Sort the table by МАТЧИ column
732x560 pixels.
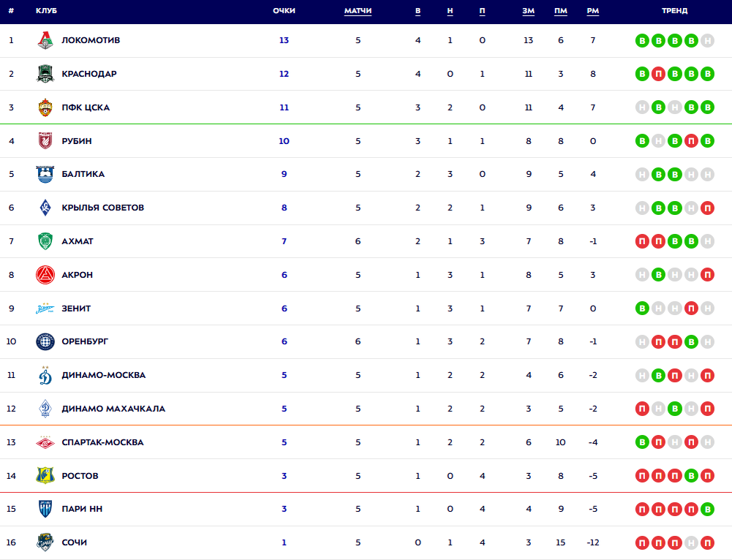(358, 11)
